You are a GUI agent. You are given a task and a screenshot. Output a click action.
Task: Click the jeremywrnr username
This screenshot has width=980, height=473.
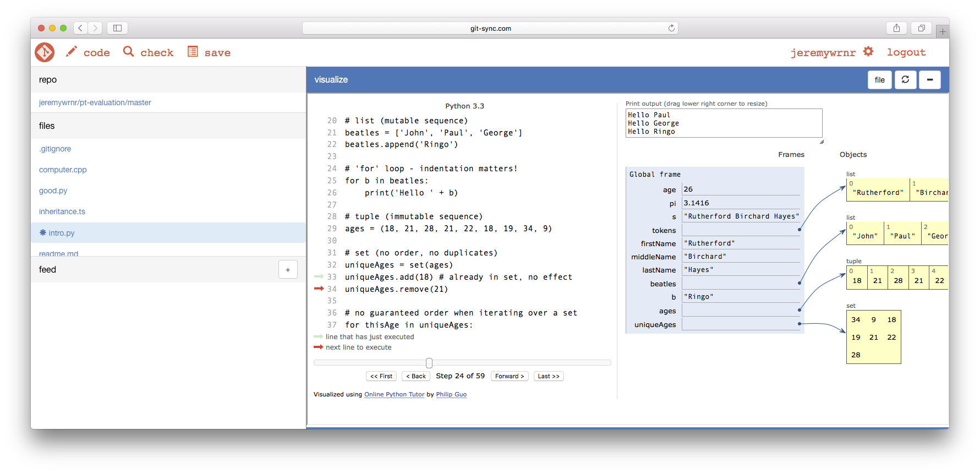pos(823,52)
